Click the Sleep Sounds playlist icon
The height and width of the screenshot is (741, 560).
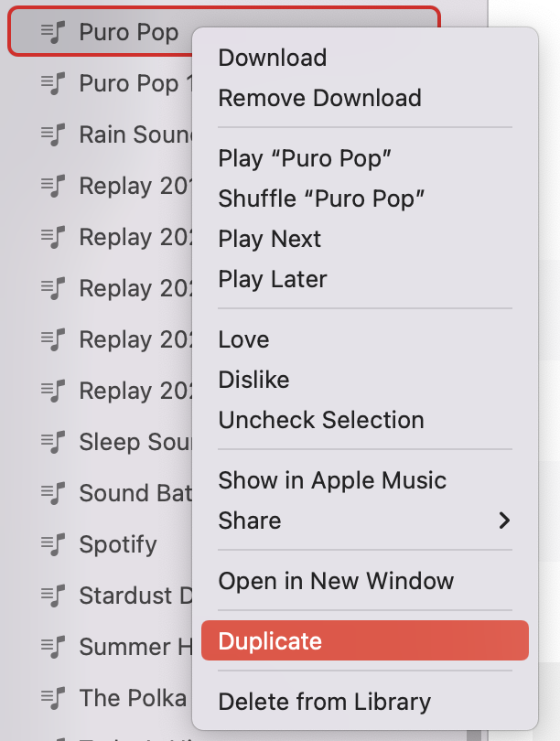52,442
